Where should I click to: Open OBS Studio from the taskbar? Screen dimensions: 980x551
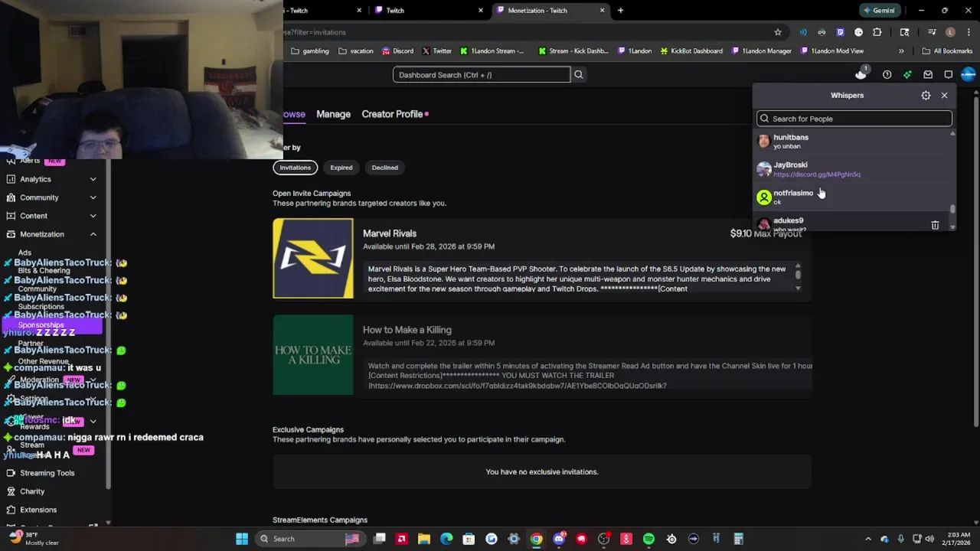603,539
